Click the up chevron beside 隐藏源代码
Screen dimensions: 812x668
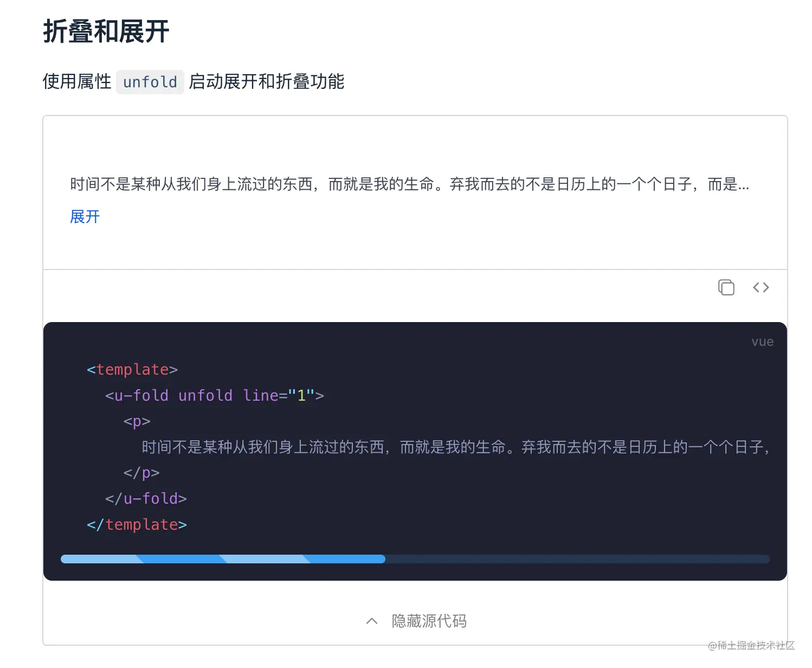coord(372,621)
